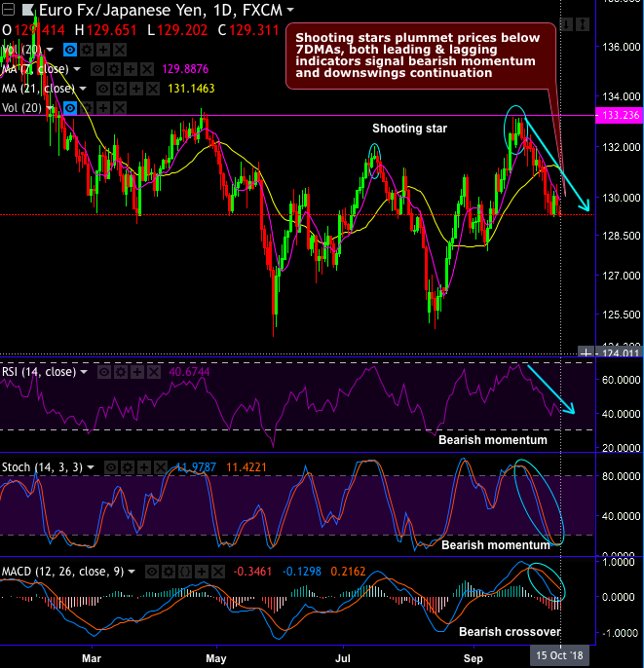
Task: Remove the second Vol (20) indicator
Action: (x=120, y=108)
